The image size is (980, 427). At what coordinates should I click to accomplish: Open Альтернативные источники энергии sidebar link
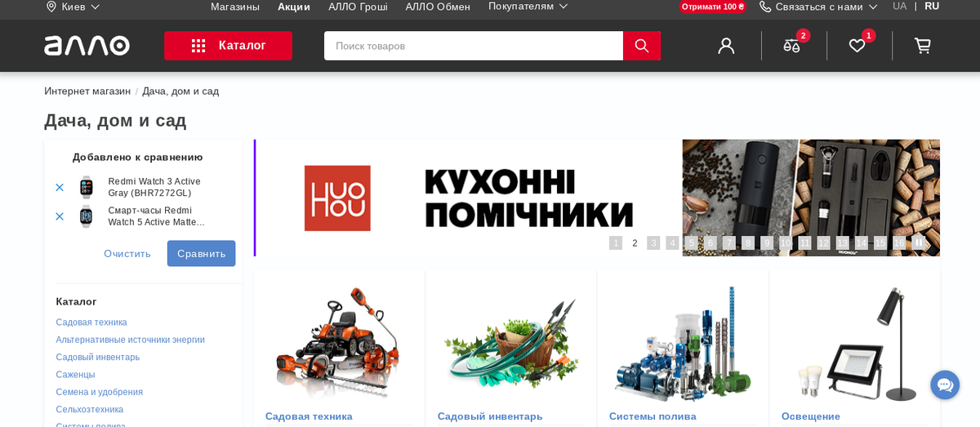click(131, 340)
